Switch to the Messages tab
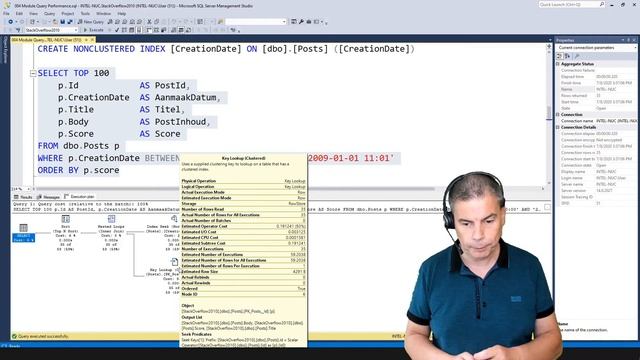640x360 pixels. click(x=48, y=197)
